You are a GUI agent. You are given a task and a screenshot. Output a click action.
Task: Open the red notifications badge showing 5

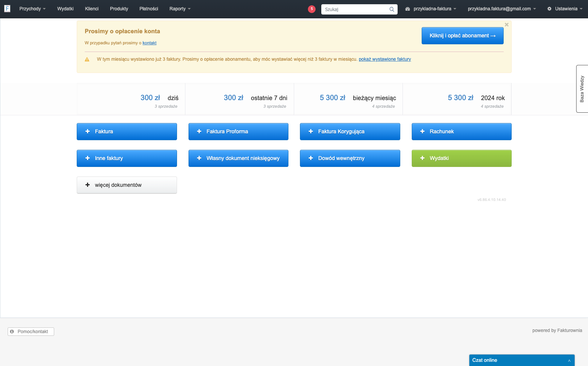point(312,9)
